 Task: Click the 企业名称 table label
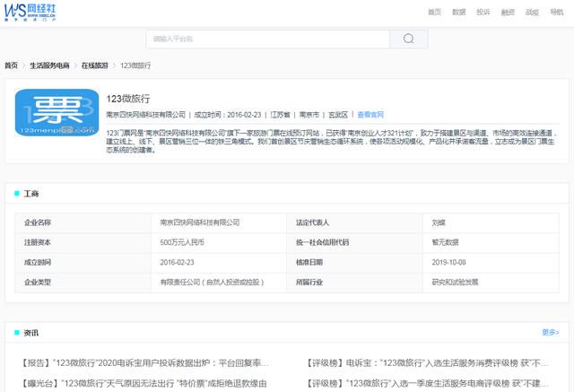(38, 222)
